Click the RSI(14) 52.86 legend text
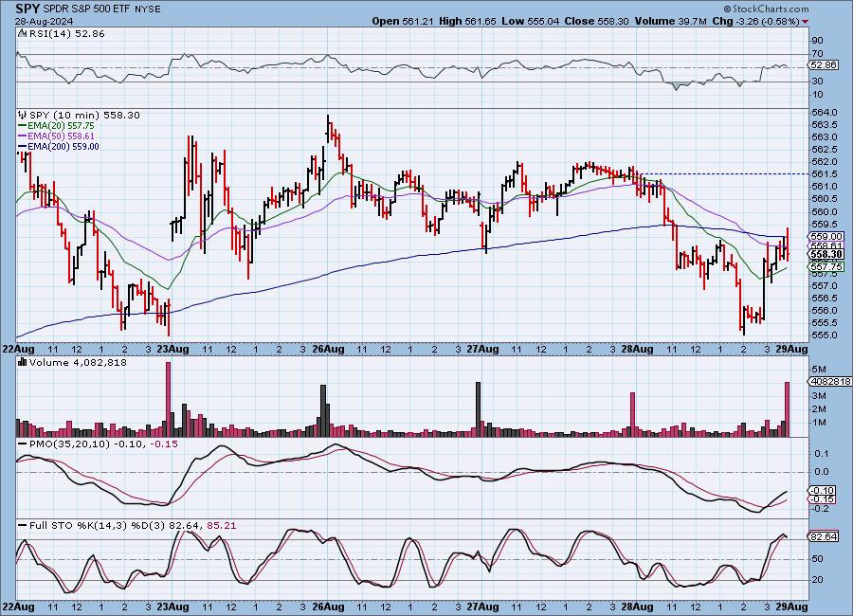This screenshot has width=853, height=616. [67, 34]
